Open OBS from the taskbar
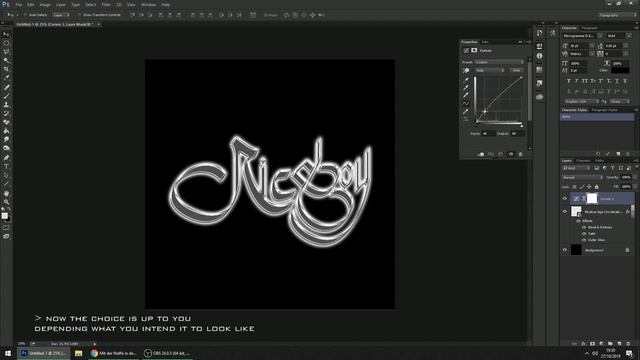 (167, 353)
